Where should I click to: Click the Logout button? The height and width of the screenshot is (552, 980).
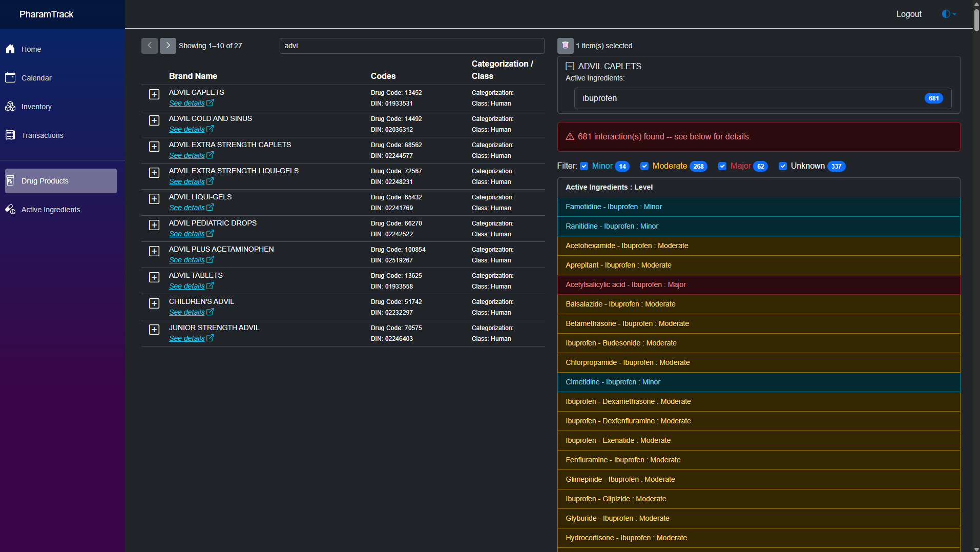point(908,14)
